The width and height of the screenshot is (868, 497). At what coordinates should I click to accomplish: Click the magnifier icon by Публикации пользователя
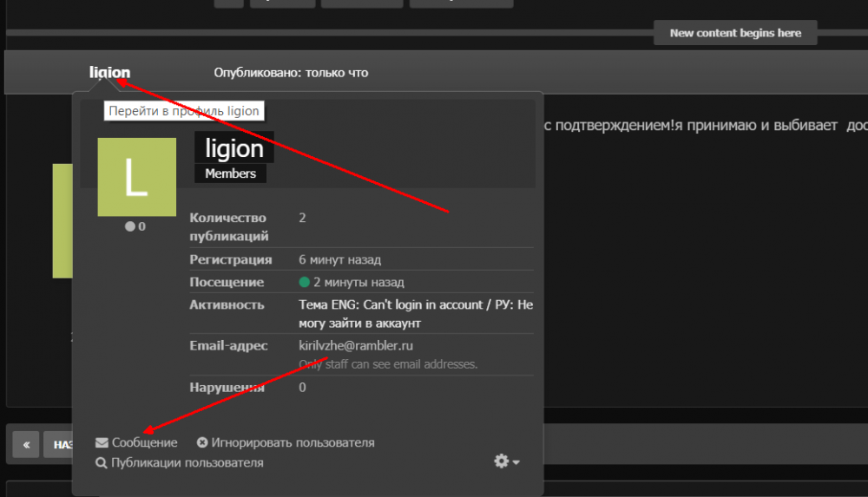(x=102, y=463)
